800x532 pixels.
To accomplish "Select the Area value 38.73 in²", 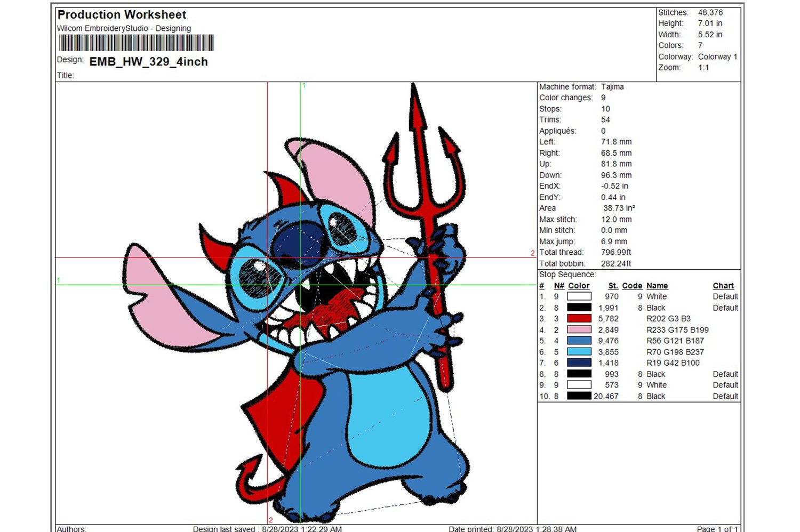I will coord(619,208).
